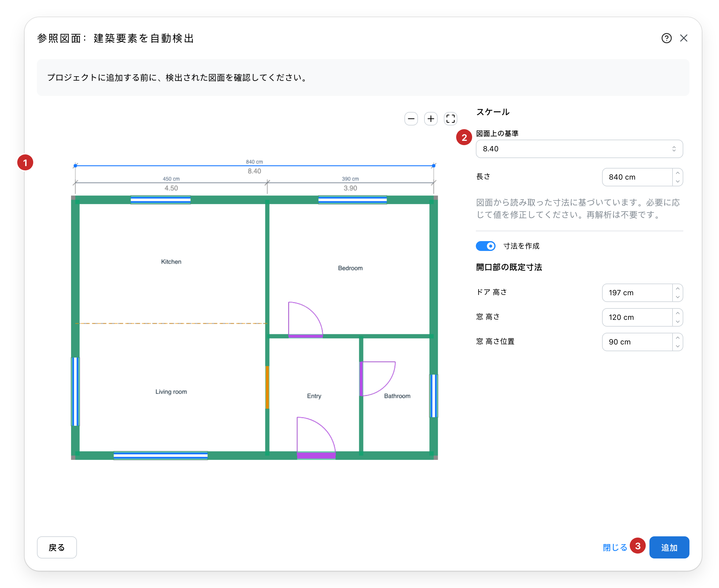The width and height of the screenshot is (719, 588).
Task: Increase the 長さ value with up arrow
Action: (x=677, y=173)
